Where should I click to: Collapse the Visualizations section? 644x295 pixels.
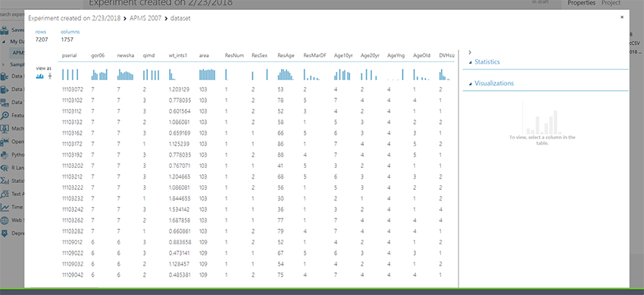click(470, 84)
